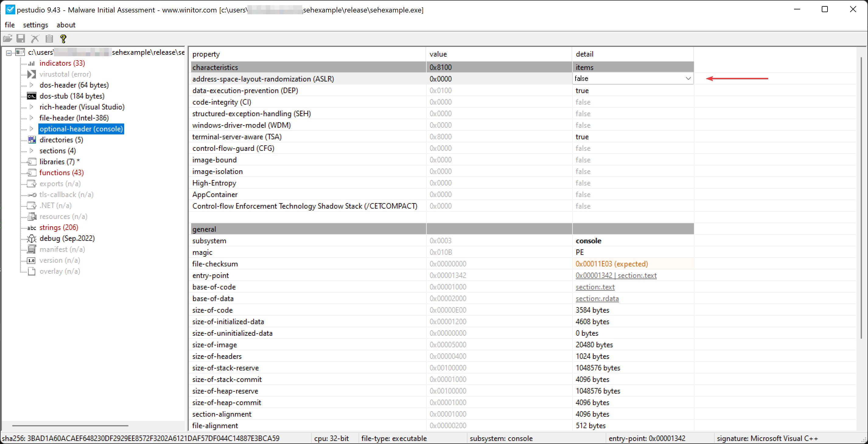This screenshot has height=444, width=868.
Task: Follow the entry-point link 0x00001342 | section:.text
Action: click(x=616, y=275)
